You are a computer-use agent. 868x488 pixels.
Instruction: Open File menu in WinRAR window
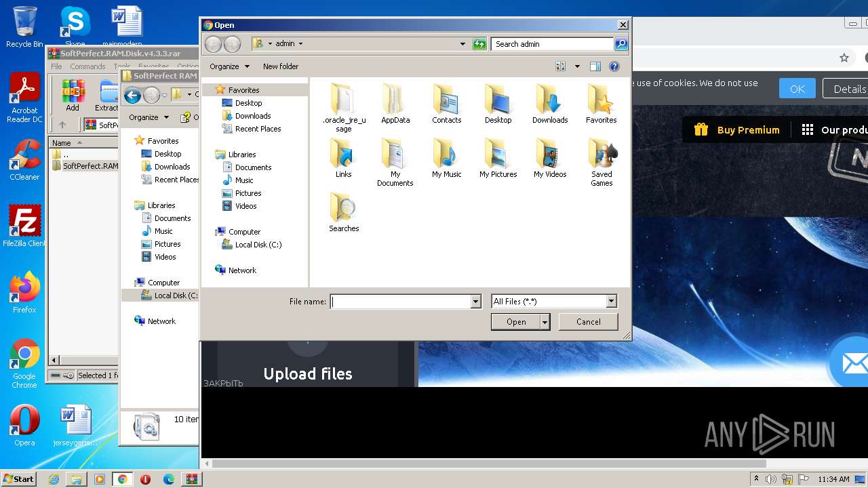tap(56, 66)
